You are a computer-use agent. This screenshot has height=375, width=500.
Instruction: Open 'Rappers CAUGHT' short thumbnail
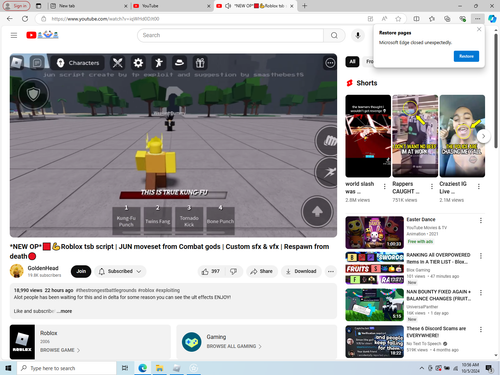(x=415, y=136)
